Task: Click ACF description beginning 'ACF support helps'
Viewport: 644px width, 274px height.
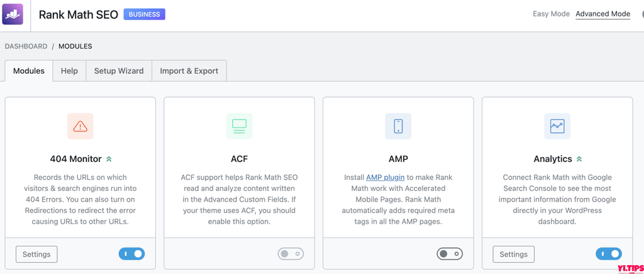Action: tap(240, 200)
